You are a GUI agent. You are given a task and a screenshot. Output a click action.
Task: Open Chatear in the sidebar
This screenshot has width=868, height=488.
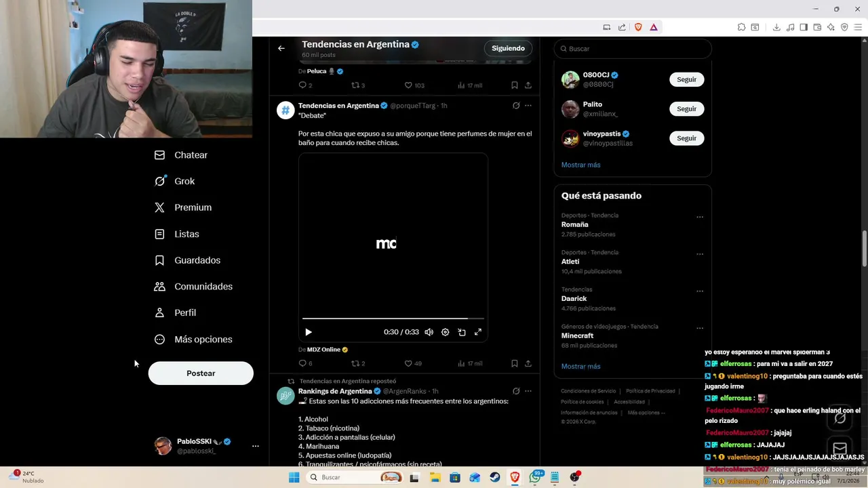[181, 155]
